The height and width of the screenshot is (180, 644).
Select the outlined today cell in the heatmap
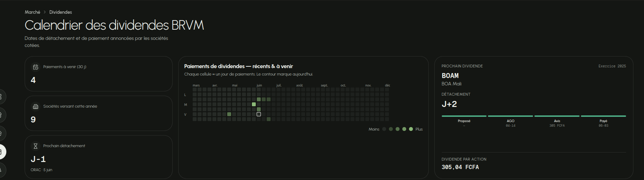click(259, 114)
